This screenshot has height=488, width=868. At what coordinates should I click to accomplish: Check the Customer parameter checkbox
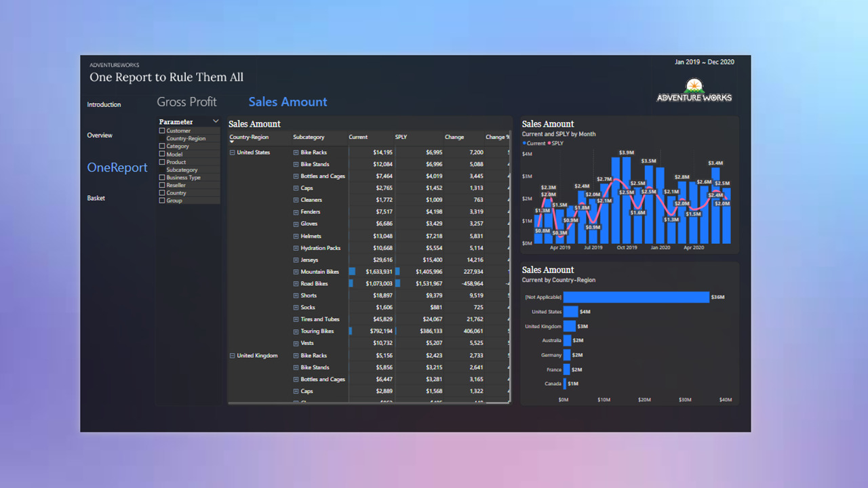click(x=162, y=131)
